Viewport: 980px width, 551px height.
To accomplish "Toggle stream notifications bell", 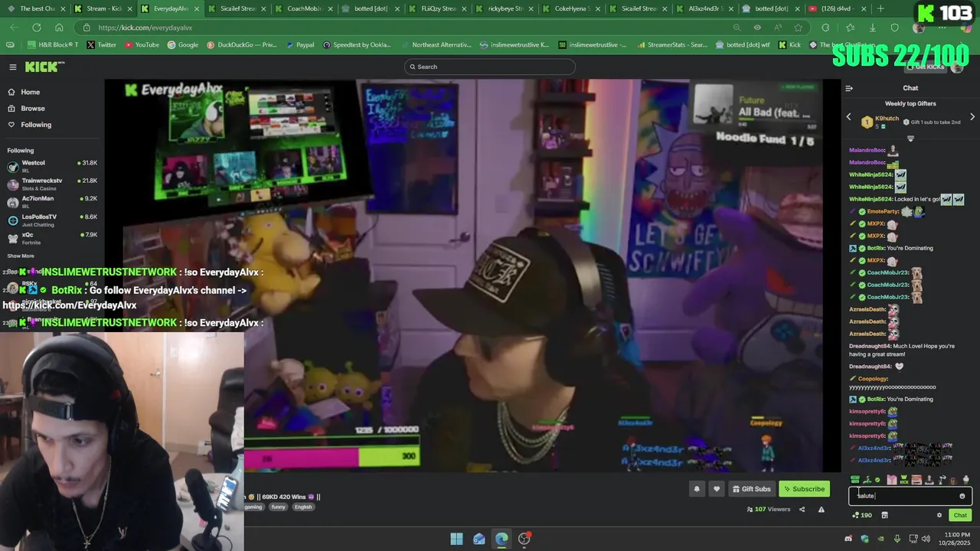I will pos(697,489).
